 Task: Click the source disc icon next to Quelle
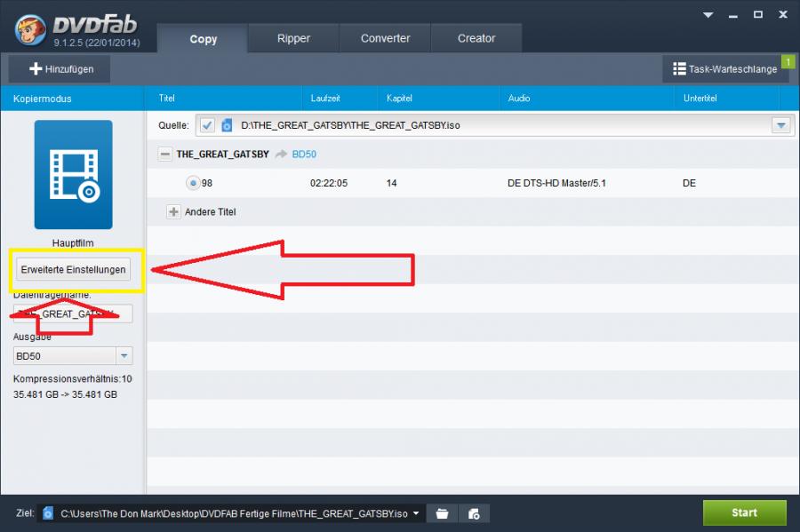(227, 125)
